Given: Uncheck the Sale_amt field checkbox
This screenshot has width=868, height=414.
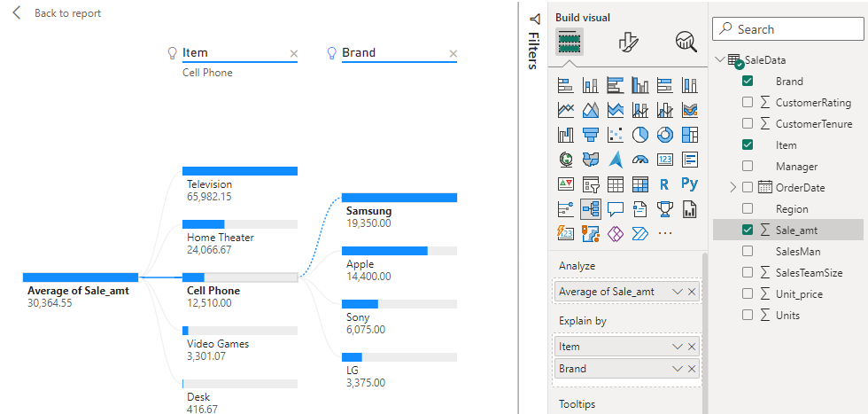Looking at the screenshot, I should pos(748,230).
